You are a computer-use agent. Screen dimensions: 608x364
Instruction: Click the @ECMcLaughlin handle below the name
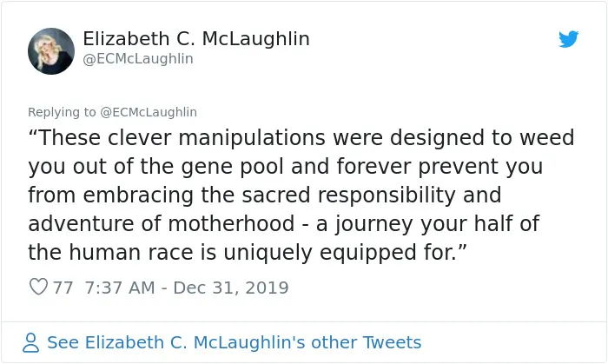tap(138, 59)
